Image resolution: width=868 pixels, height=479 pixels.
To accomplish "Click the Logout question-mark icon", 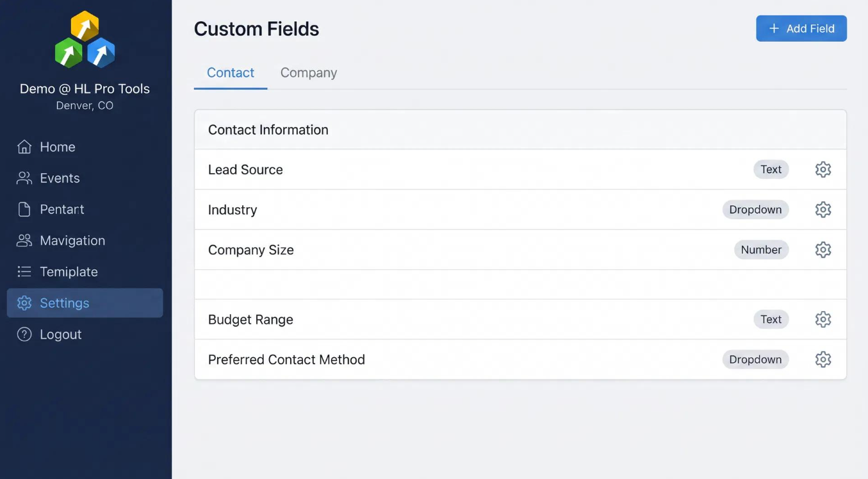I will [x=24, y=334].
